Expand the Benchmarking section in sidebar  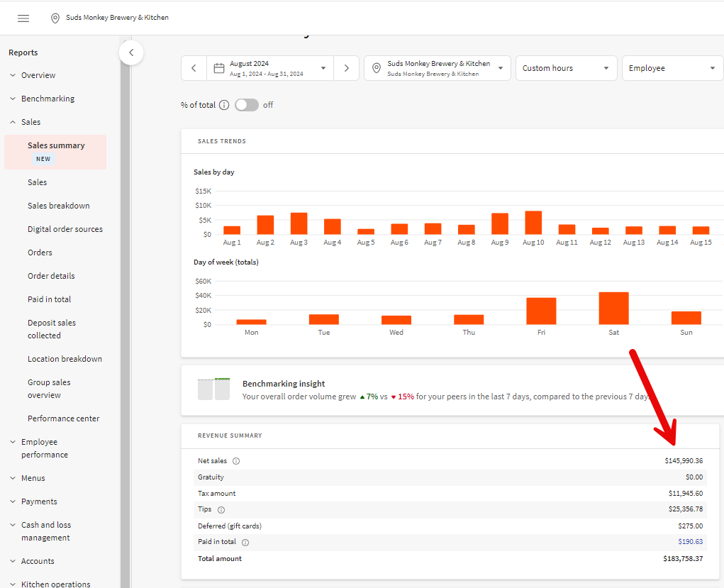pyautogui.click(x=48, y=99)
